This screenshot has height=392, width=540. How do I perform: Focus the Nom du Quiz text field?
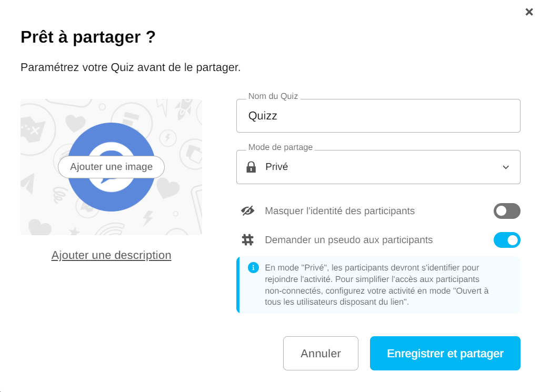click(x=378, y=116)
